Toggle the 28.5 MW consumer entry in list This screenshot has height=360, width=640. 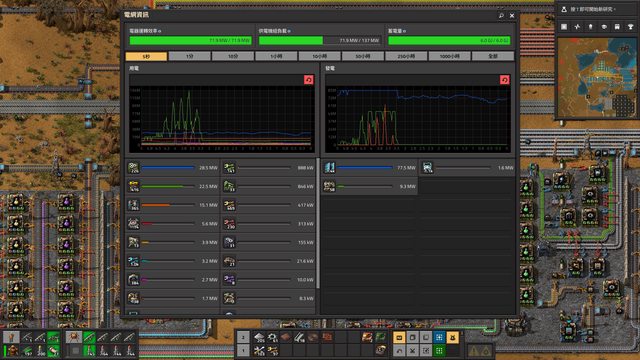pyautogui.click(x=173, y=168)
